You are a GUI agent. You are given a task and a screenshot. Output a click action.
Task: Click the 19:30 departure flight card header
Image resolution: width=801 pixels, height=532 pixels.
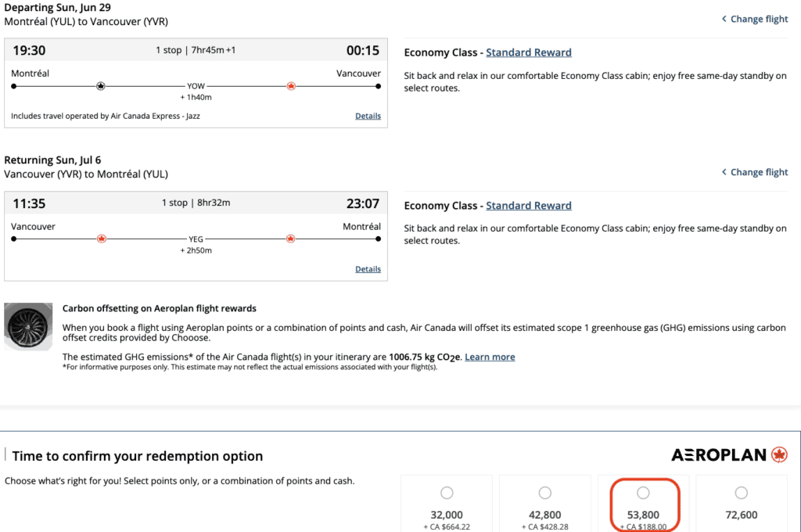(x=196, y=51)
